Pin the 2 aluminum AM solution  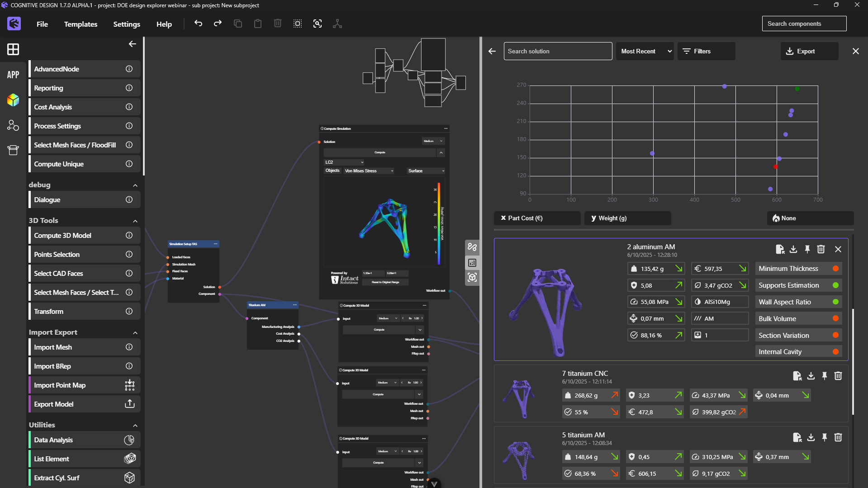(807, 249)
